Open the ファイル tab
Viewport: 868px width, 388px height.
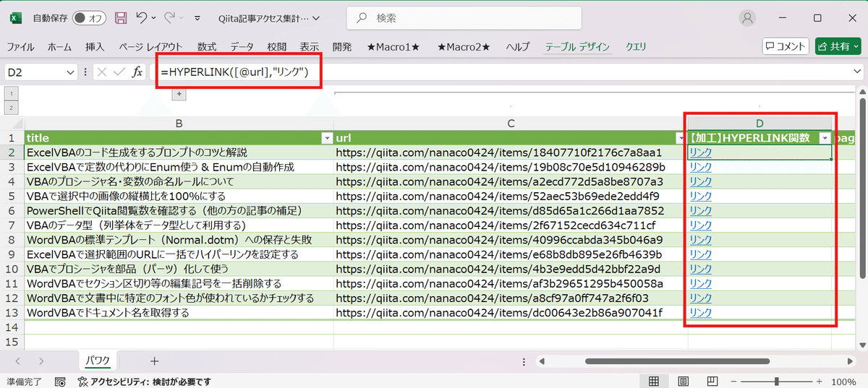pyautogui.click(x=20, y=46)
